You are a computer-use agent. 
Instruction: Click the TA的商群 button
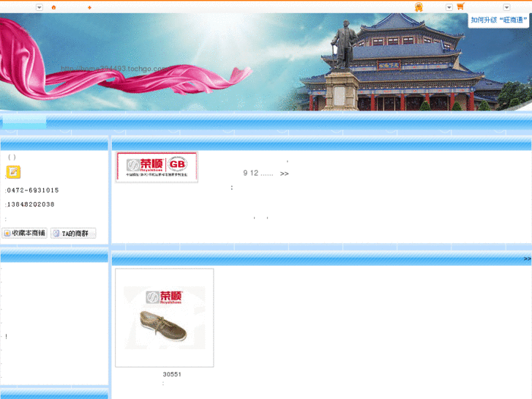[73, 234]
